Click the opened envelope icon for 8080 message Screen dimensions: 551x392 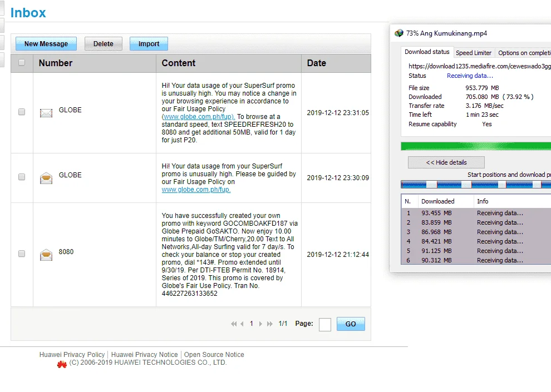tap(46, 255)
